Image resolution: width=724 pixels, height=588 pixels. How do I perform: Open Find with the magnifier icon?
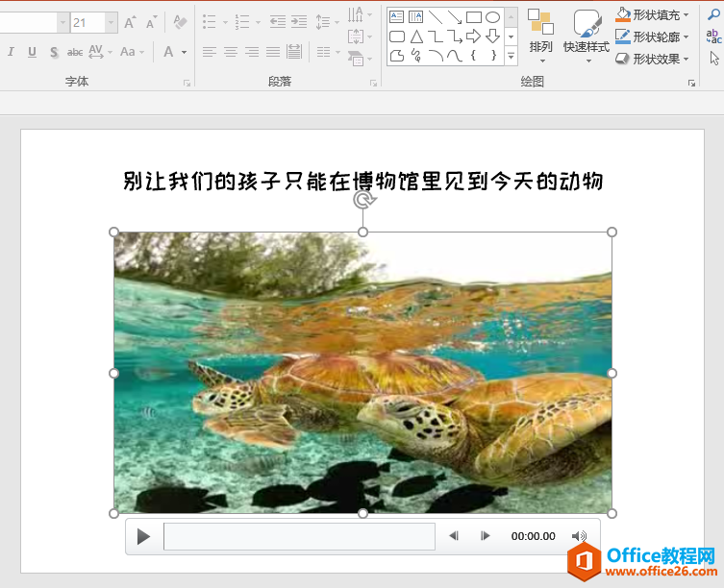point(713,14)
